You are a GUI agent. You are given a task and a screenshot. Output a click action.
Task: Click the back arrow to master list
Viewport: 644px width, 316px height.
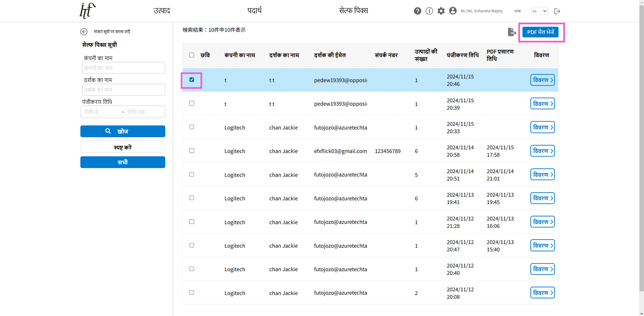click(x=84, y=31)
